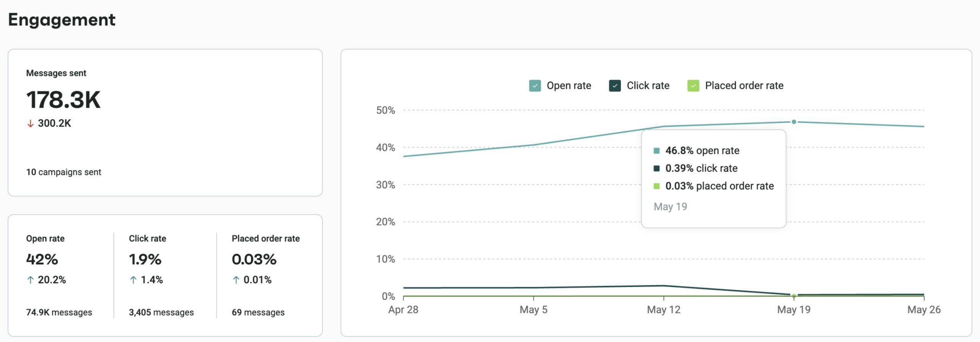Click 3,405 messages under Click rate
980x342 pixels.
[161, 312]
